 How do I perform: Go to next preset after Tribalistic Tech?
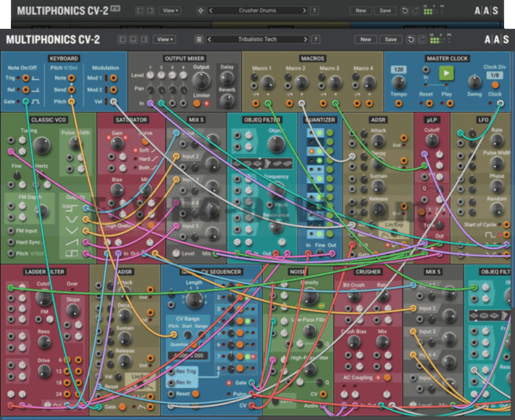pyautogui.click(x=305, y=39)
